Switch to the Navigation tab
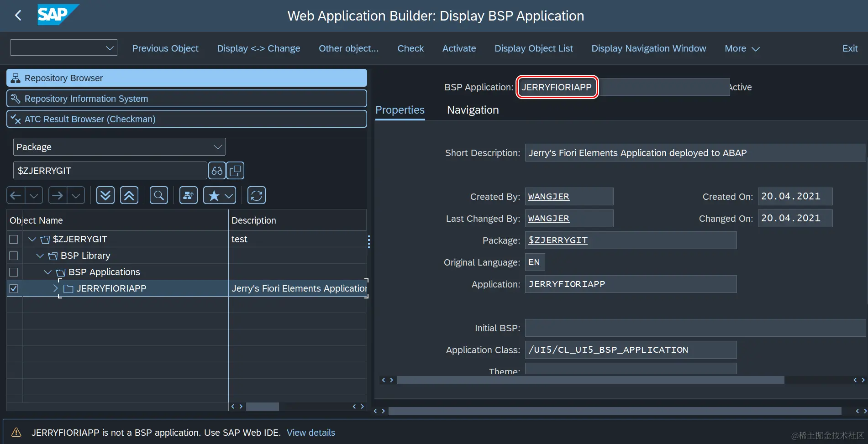This screenshot has width=868, height=444. [x=473, y=110]
